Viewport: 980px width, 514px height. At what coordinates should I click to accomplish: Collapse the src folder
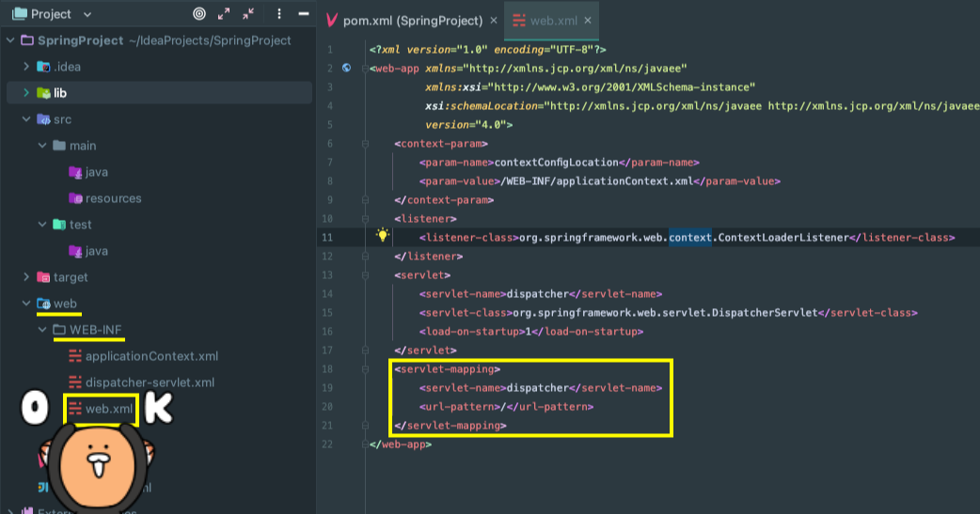click(26, 119)
